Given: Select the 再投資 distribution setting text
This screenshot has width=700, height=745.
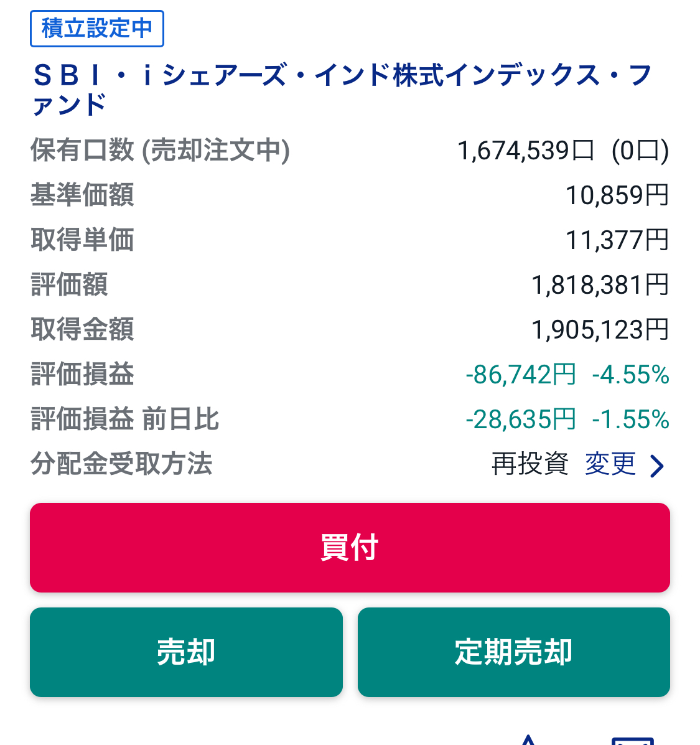Looking at the screenshot, I should pyautogui.click(x=530, y=464).
